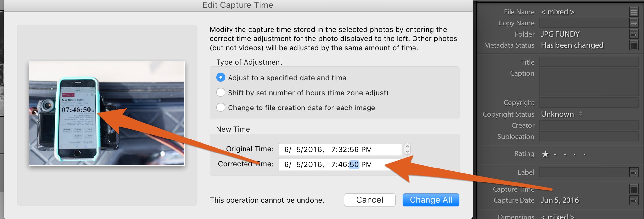Set rating with the first star
The image size is (644, 219).
point(545,154)
